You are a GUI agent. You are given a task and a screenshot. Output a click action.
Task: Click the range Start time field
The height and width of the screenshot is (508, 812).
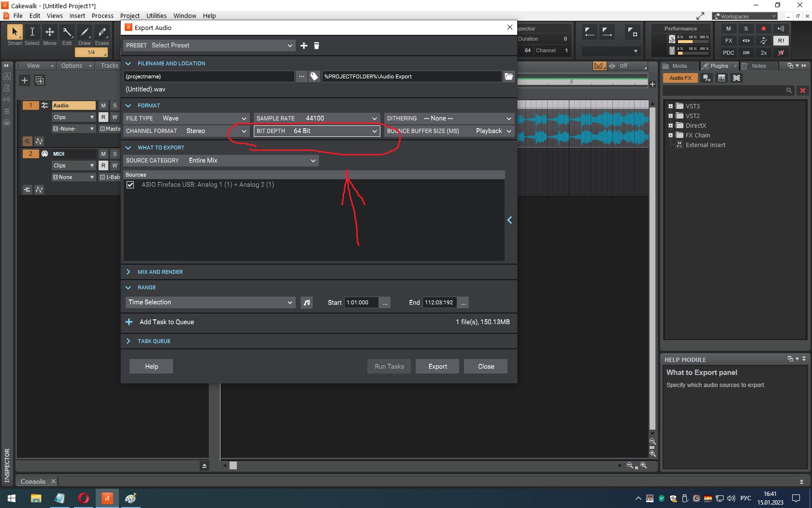tap(361, 302)
